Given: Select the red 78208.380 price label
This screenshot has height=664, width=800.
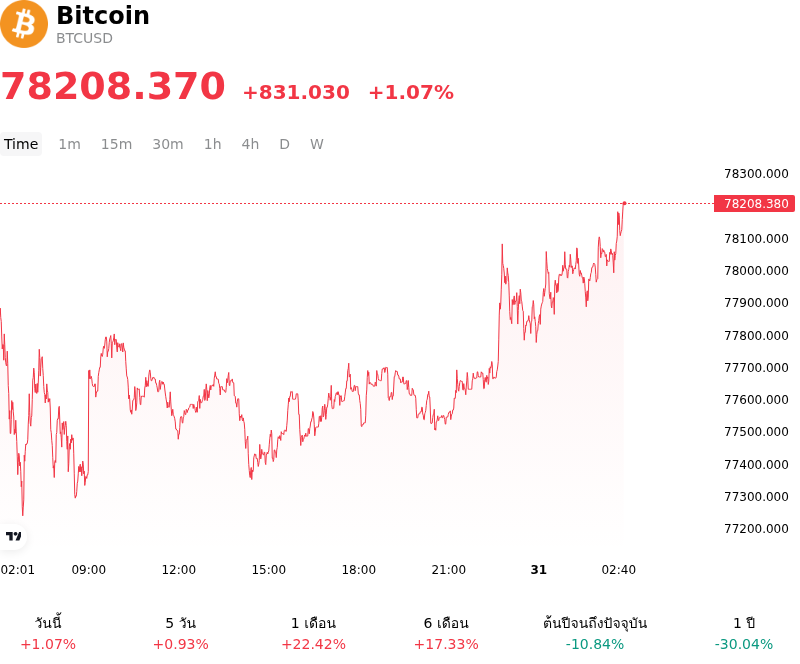Looking at the screenshot, I should (x=754, y=204).
